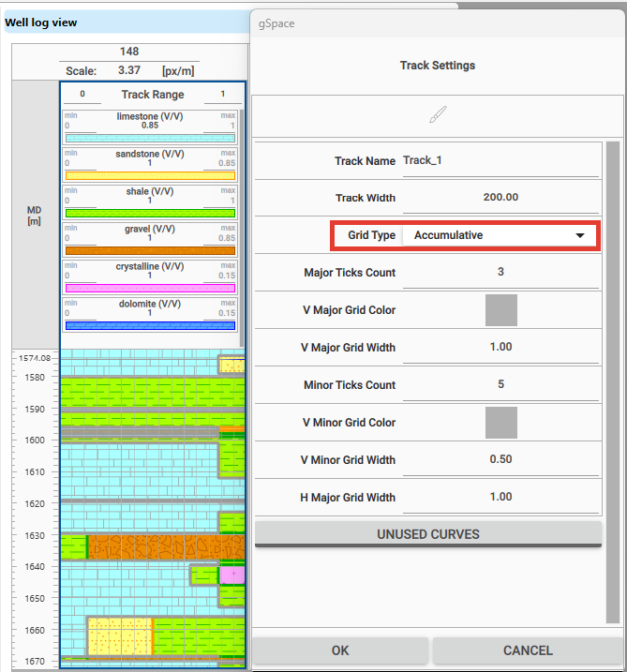627x672 pixels.
Task: Open the V Minor Grid Color swatch
Action: tap(500, 423)
